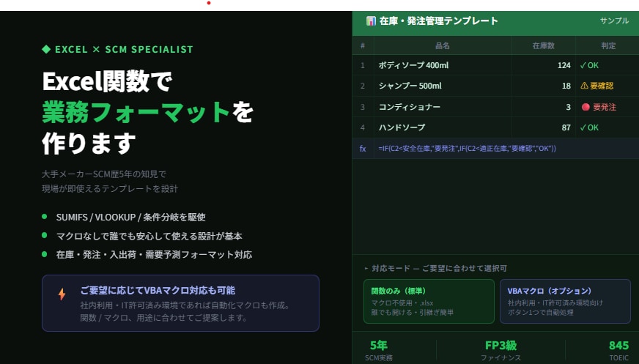Click the ご要望に応じてVBAマクロ対応も可能 box

(x=180, y=303)
